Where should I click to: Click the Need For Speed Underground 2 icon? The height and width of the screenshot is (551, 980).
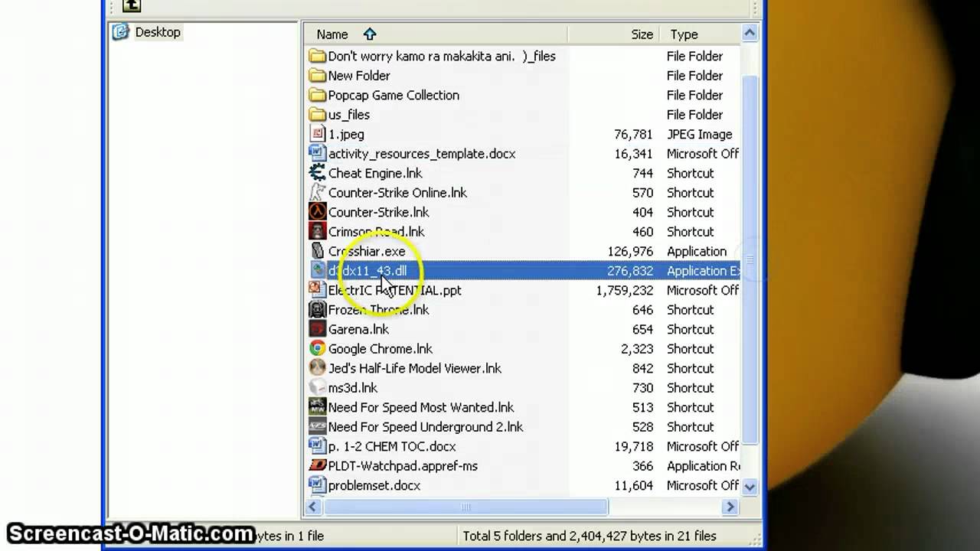coord(317,427)
